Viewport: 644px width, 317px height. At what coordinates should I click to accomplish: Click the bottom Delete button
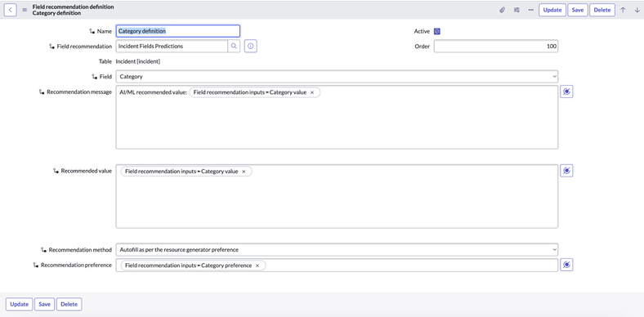click(x=69, y=304)
